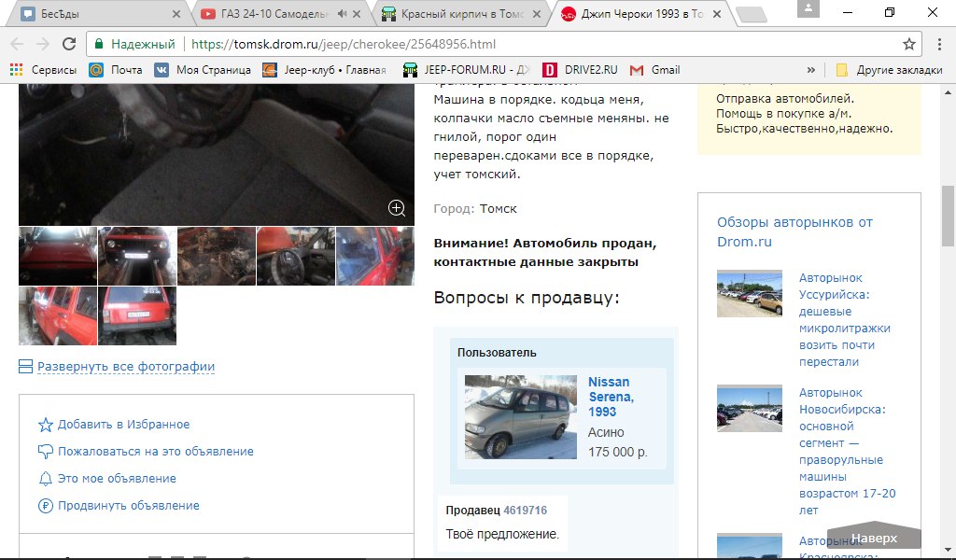Open DRIVE2.RU bookmark
The width and height of the screenshot is (956, 560).
click(x=580, y=70)
